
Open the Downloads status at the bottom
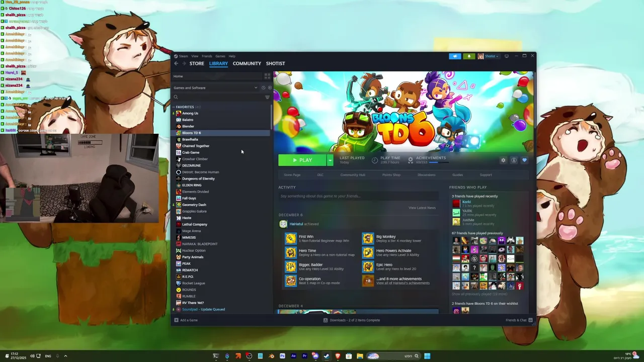(x=352, y=320)
